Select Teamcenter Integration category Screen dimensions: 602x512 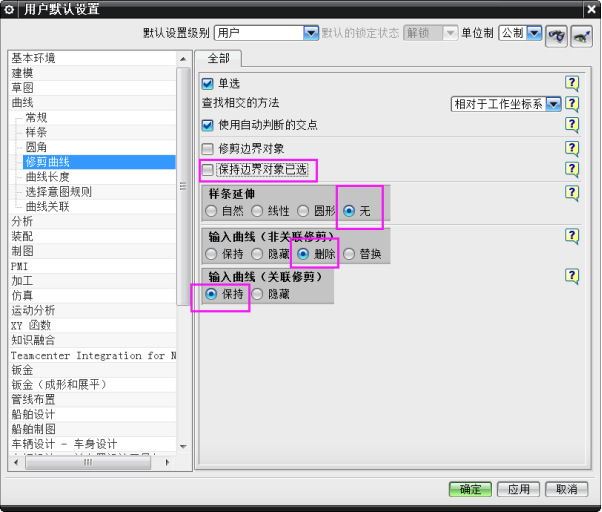click(93, 355)
